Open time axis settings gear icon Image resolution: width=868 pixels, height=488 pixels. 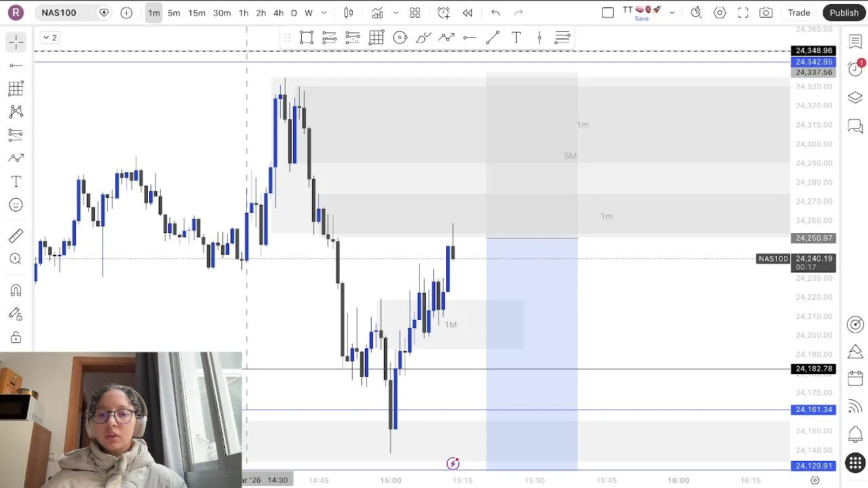point(815,480)
